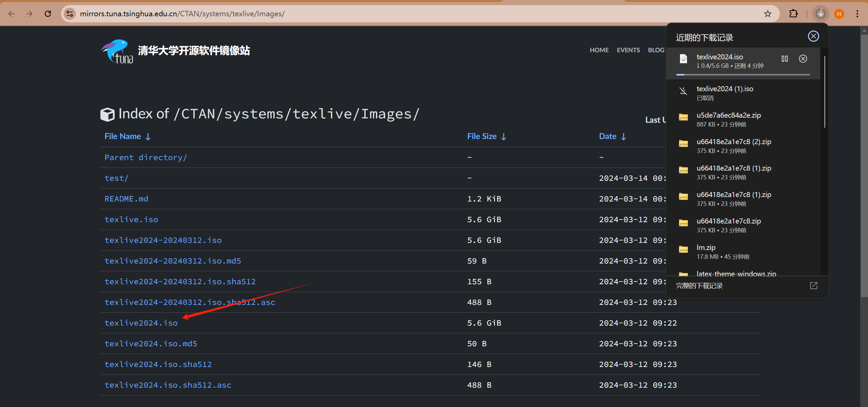Download texlive2024.iso file link
The height and width of the screenshot is (407, 868).
click(141, 323)
